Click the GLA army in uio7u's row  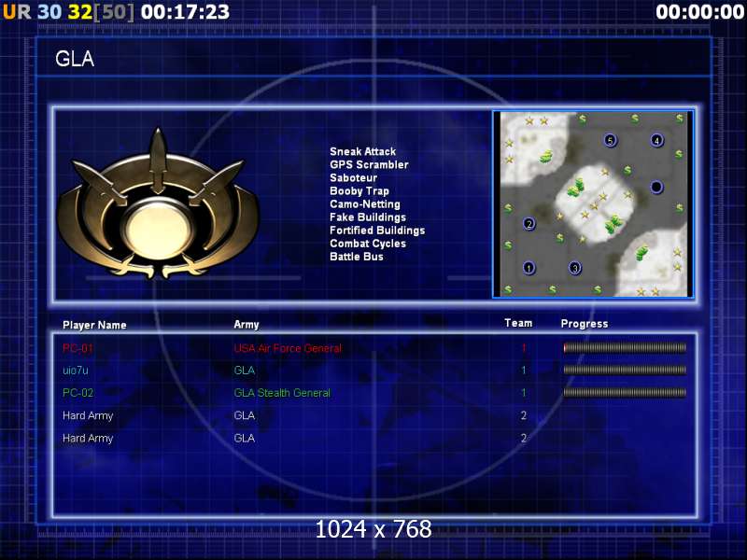pos(245,371)
